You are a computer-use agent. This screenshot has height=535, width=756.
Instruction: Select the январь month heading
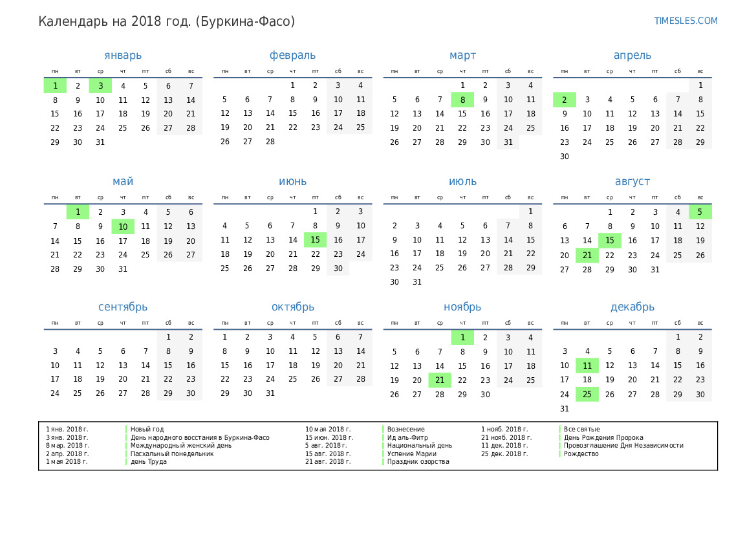123,56
